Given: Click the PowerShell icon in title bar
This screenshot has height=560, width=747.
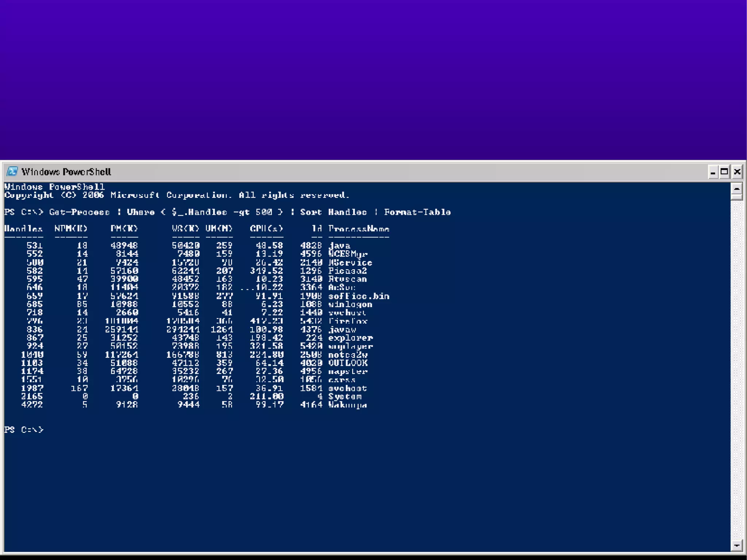Looking at the screenshot, I should click(x=12, y=171).
